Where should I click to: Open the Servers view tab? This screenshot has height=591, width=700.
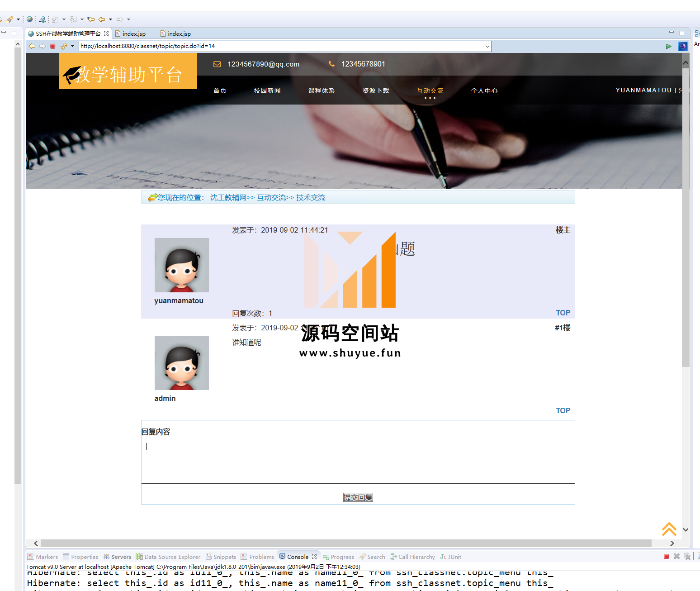point(117,557)
